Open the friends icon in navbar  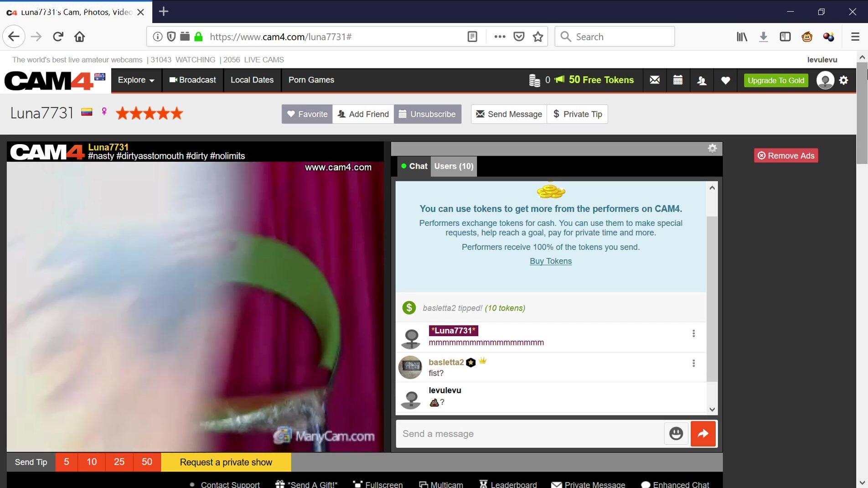click(x=702, y=80)
